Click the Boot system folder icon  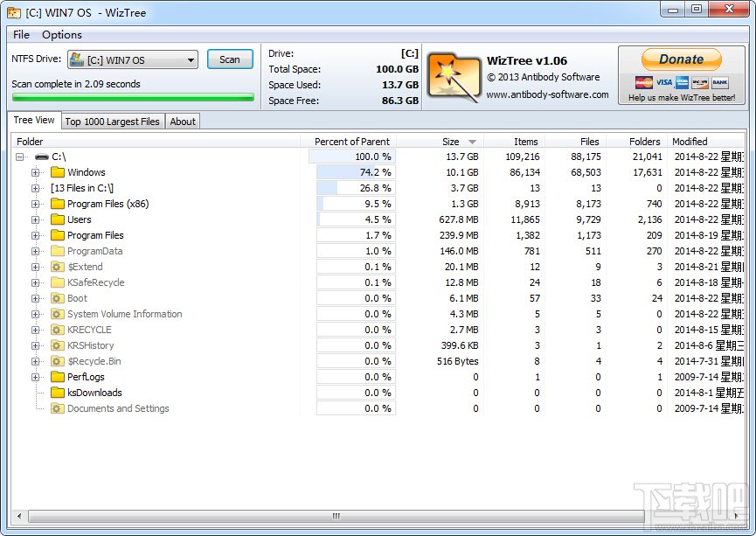(58, 298)
